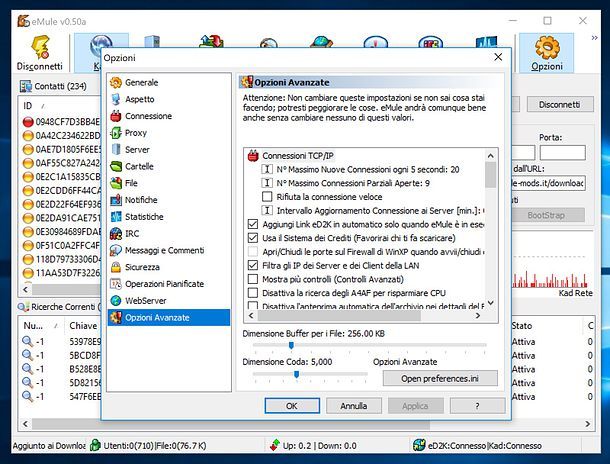
Task: Click the advanced list scroll down arrow
Action: [x=491, y=303]
